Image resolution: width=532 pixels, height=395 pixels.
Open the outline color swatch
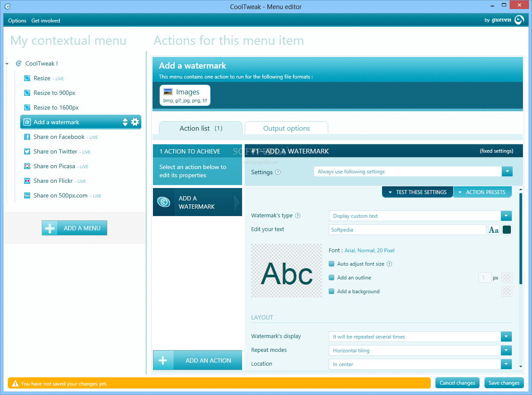pos(507,278)
